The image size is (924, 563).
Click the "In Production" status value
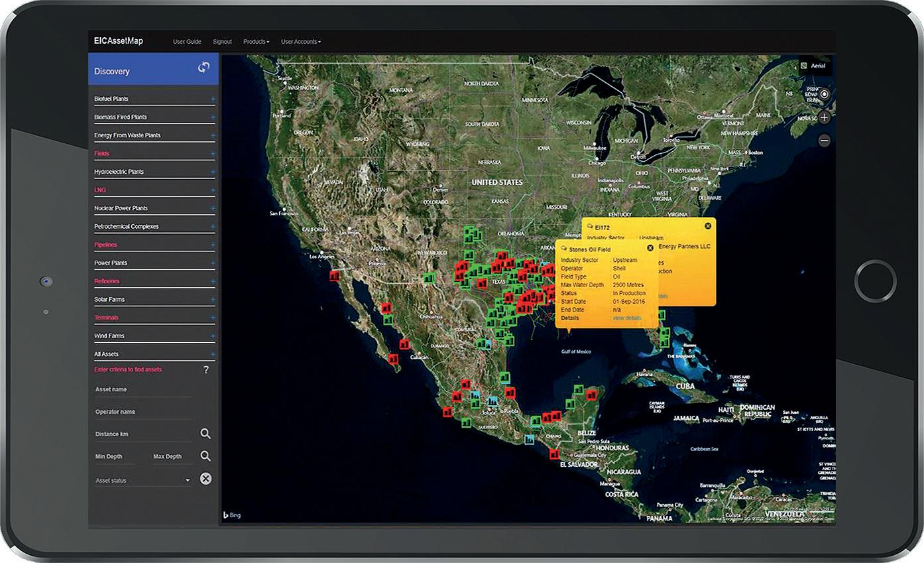point(629,293)
